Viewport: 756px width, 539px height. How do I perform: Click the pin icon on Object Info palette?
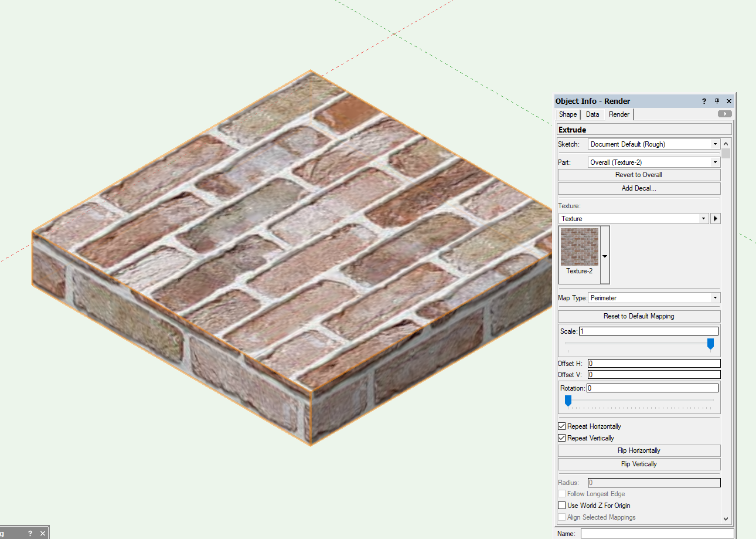(x=716, y=101)
